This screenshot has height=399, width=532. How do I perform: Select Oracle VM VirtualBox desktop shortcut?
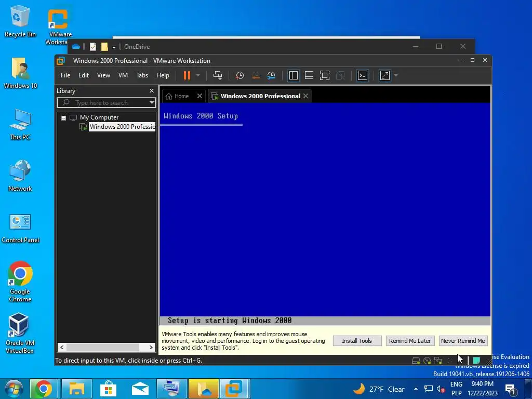(x=20, y=333)
